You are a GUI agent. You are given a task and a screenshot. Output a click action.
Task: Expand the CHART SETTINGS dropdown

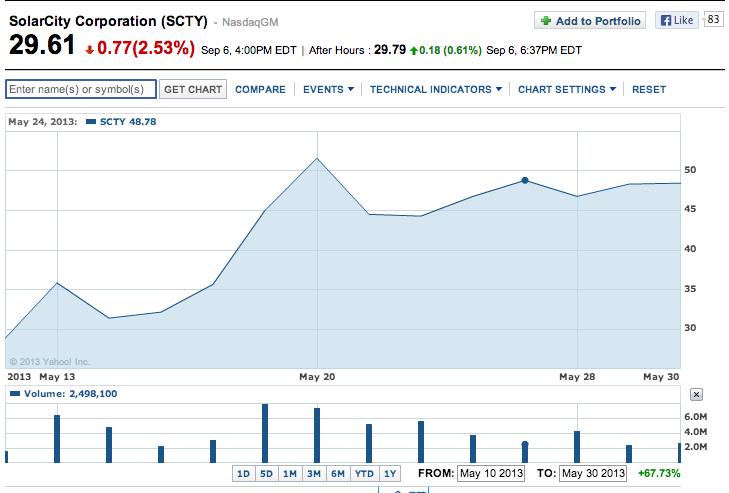tap(567, 89)
